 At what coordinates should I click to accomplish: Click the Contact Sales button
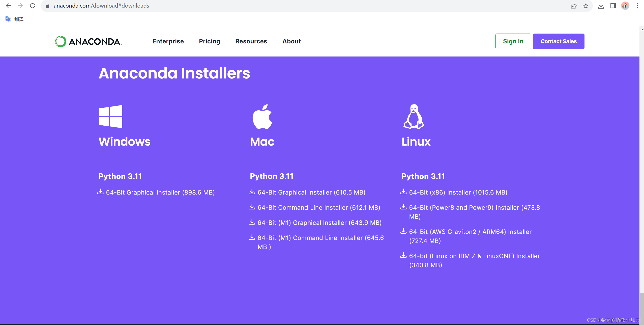pyautogui.click(x=559, y=41)
